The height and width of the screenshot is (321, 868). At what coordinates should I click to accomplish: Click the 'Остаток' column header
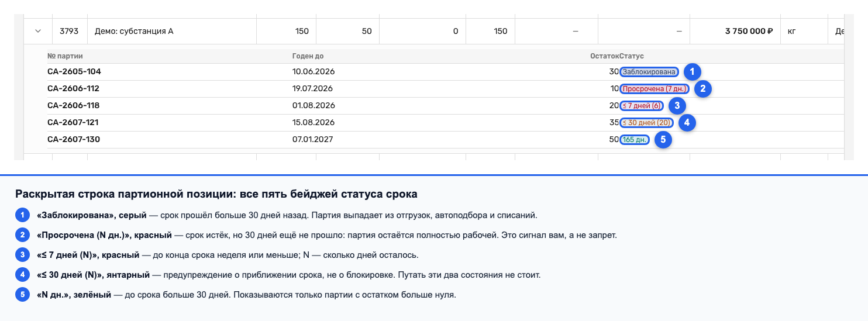[x=604, y=56]
